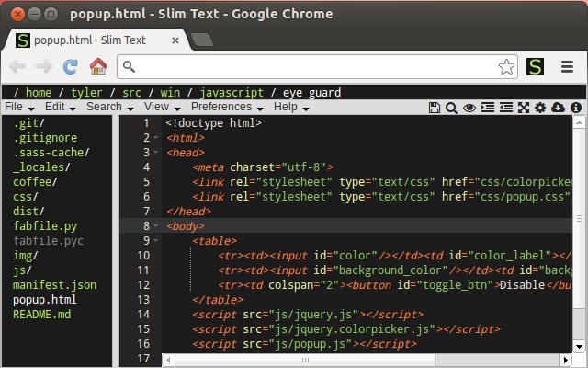Open the coffee/ folder
This screenshot has width=588, height=368.
(35, 182)
